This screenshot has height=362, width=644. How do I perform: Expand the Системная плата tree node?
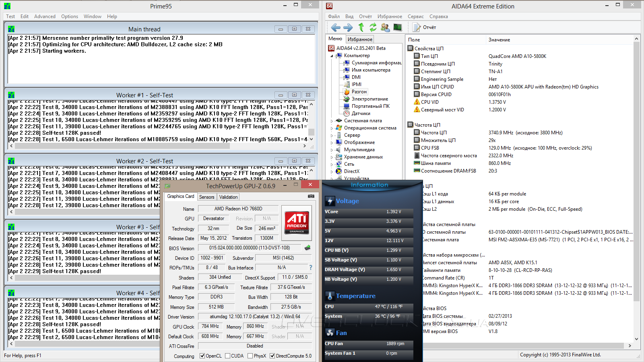[x=332, y=121]
